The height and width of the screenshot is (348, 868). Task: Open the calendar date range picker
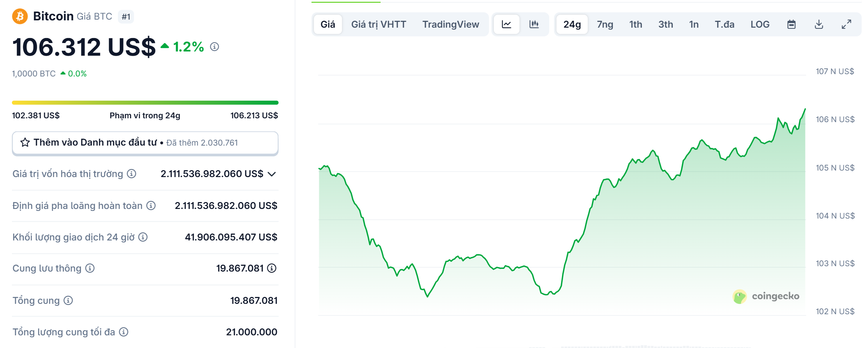791,25
